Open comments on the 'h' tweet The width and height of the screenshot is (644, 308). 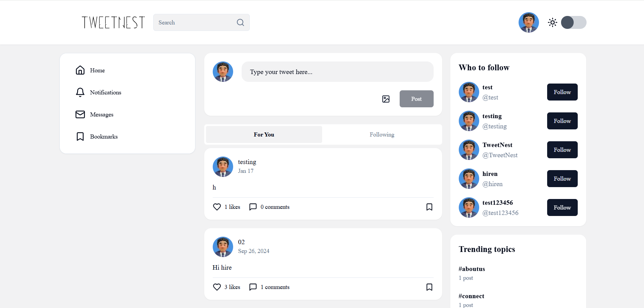tap(253, 207)
